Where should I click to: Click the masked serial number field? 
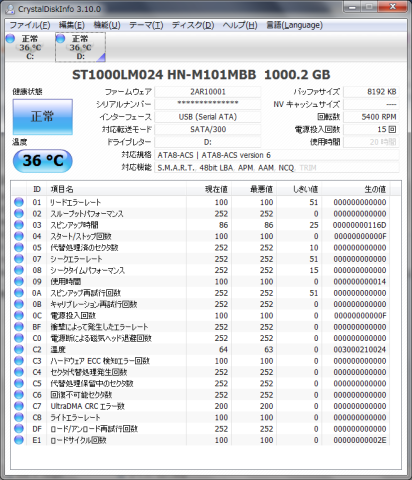[x=208, y=104]
